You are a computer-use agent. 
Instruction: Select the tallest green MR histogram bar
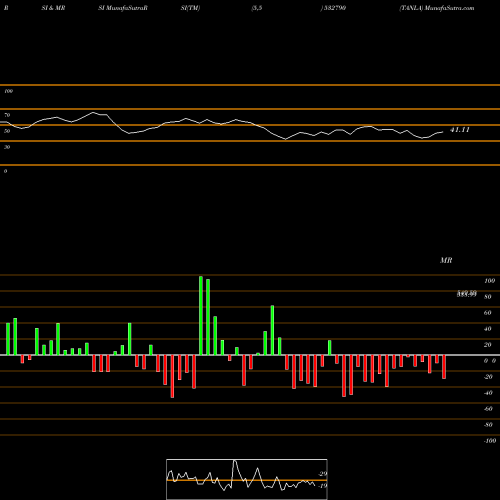pyautogui.click(x=201, y=316)
